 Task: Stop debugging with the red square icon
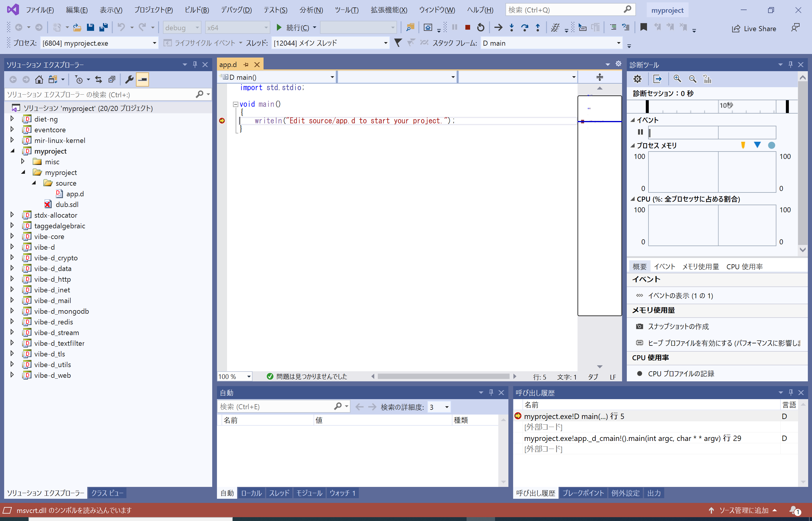click(x=468, y=27)
